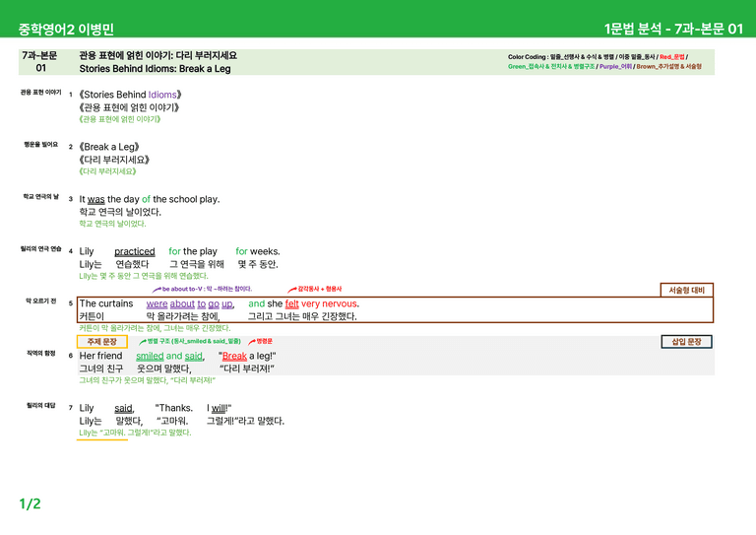
Task: Click the underlined verb 'practiced'
Action: point(135,251)
